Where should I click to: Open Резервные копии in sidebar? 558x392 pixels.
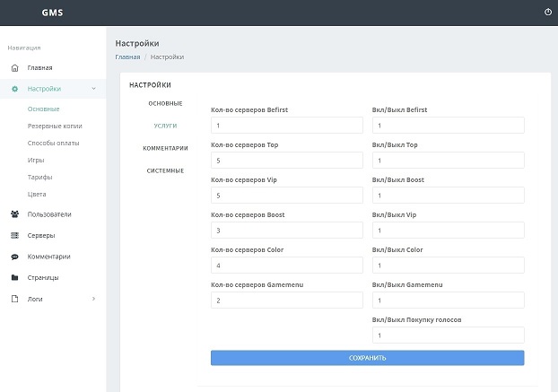[55, 126]
